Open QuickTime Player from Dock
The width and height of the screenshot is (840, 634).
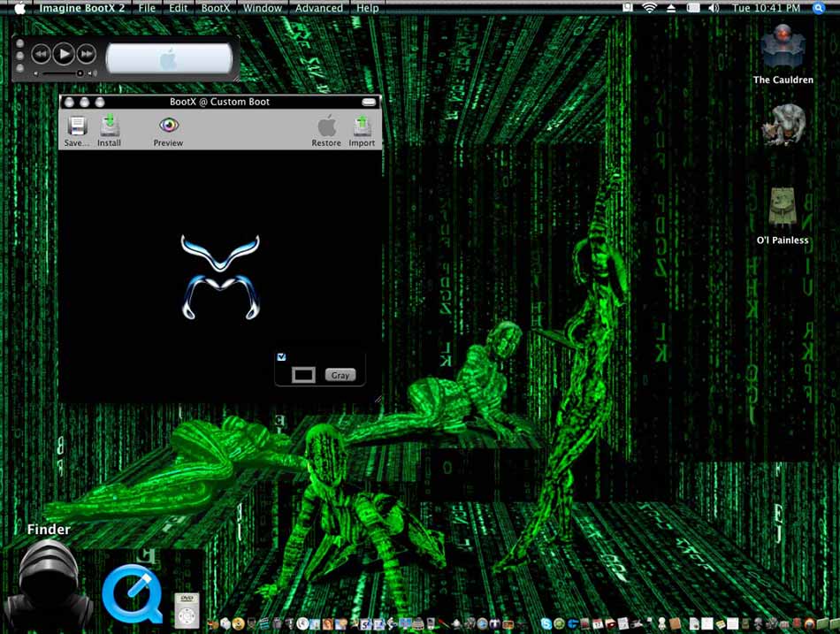click(133, 595)
